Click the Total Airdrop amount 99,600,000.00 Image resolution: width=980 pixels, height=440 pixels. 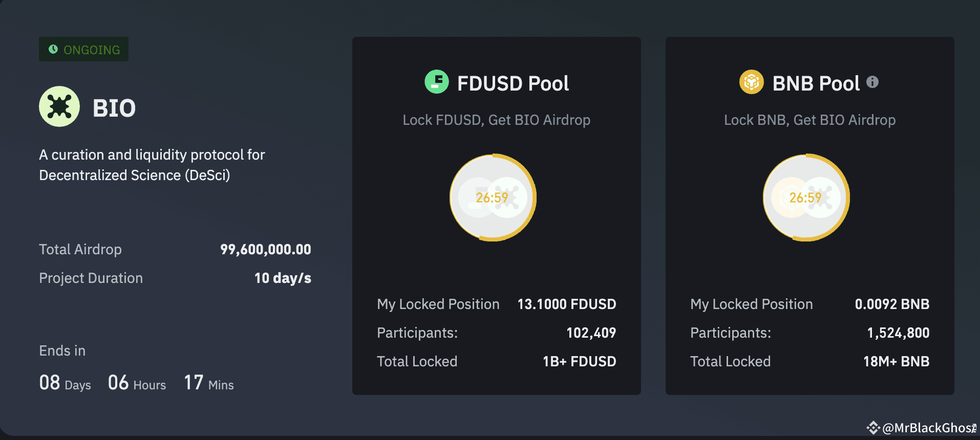[265, 249]
